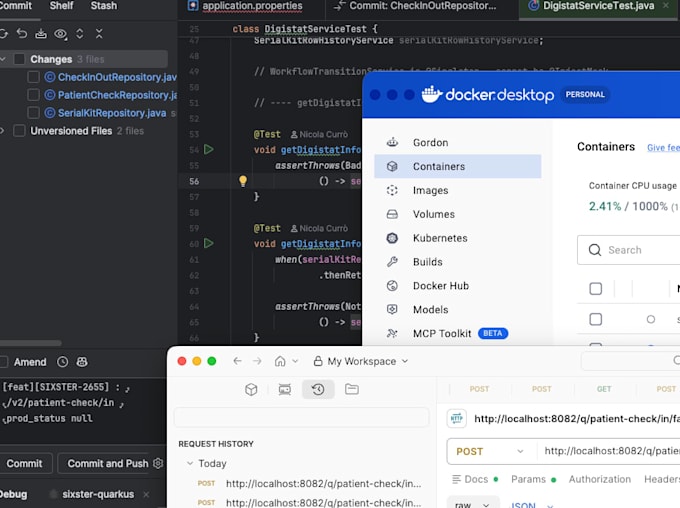This screenshot has height=508, width=680.
Task: Collapse the Changes tree node
Action: [x=3, y=59]
